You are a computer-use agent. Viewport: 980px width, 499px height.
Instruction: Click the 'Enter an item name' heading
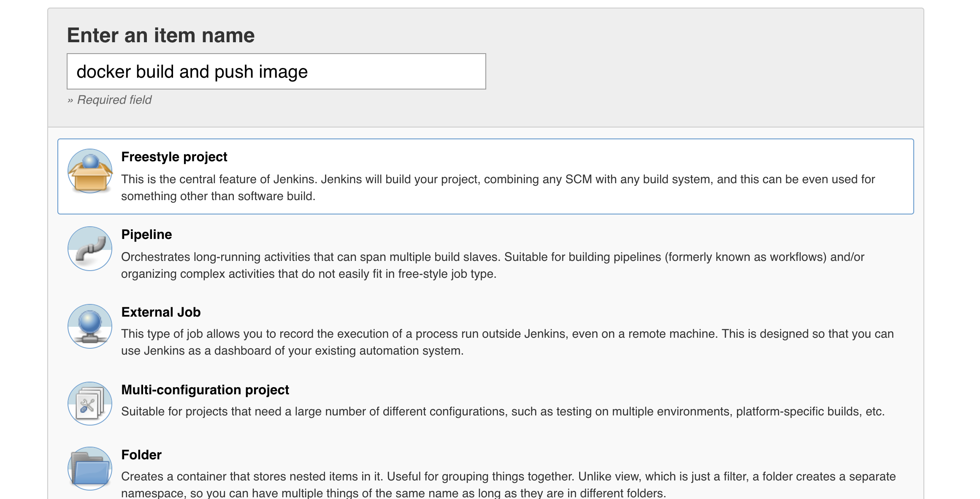coord(161,35)
